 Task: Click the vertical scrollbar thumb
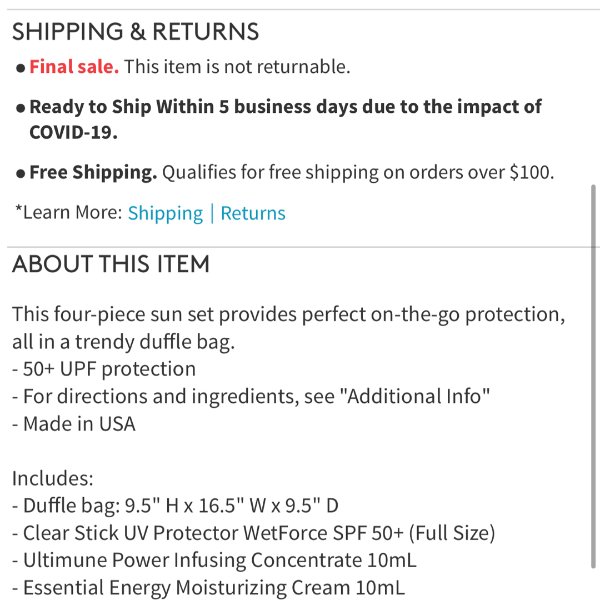click(x=593, y=377)
